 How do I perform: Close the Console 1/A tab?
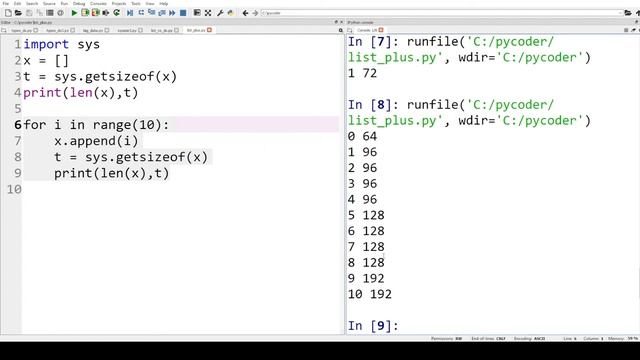pos(381,30)
